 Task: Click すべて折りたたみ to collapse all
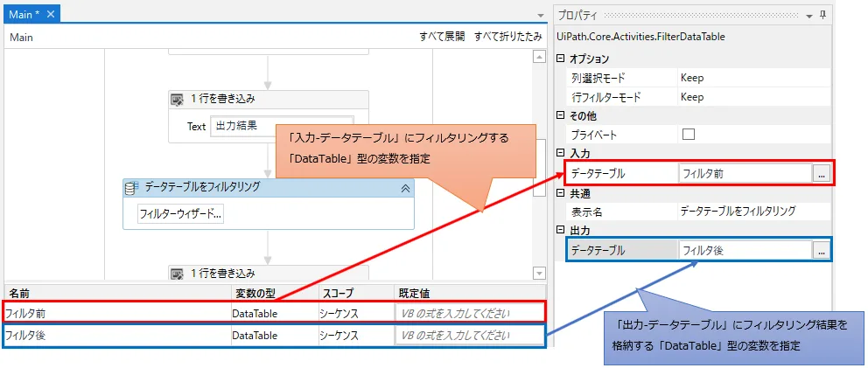507,37
